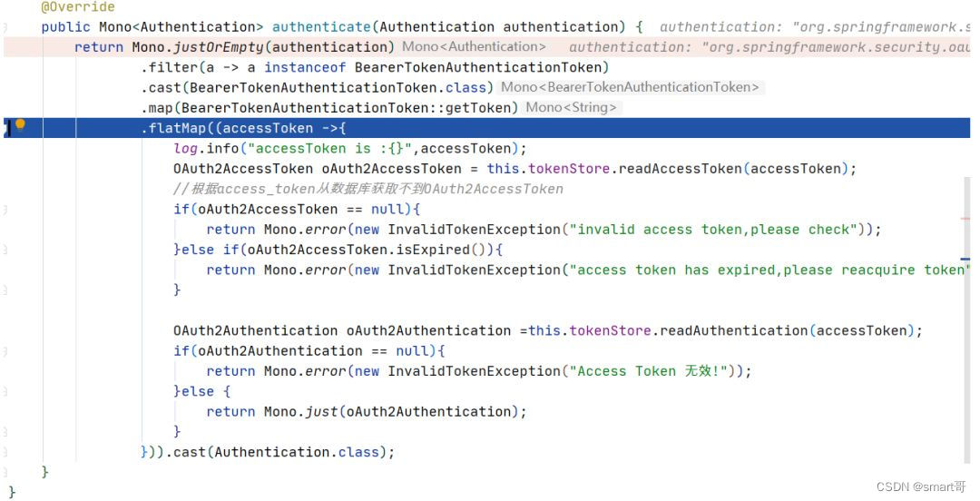Click the if(oAuth2AccessToken == null) condition
This screenshot has height=501, width=980.
(297, 209)
